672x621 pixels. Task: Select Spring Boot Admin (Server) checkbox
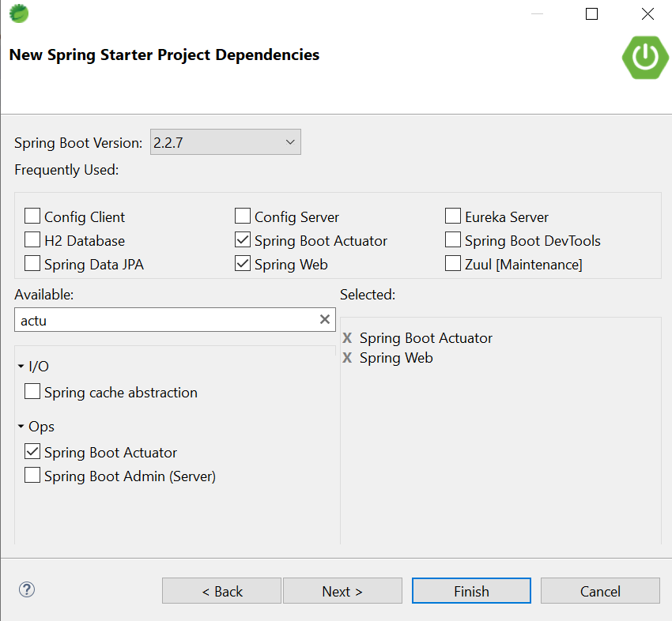click(x=32, y=475)
